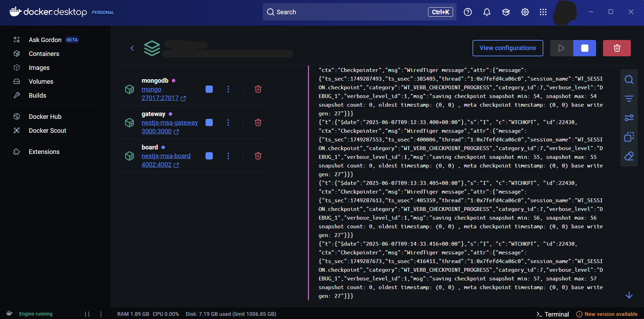The image size is (644, 319).
Task: Delete the board container
Action: (x=258, y=156)
